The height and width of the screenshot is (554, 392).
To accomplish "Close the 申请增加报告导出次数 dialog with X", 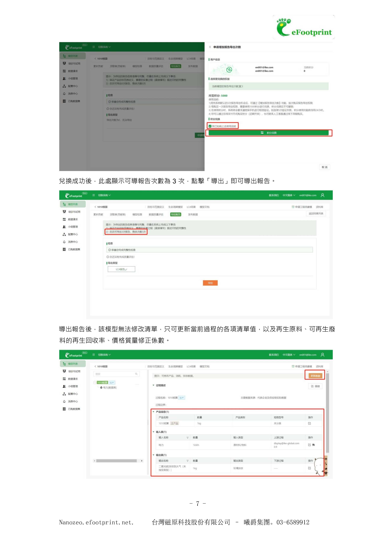I will (x=210, y=47).
